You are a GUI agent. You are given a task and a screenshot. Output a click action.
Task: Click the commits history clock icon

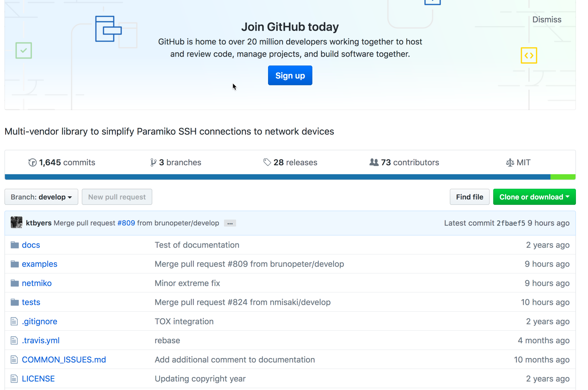(x=33, y=163)
